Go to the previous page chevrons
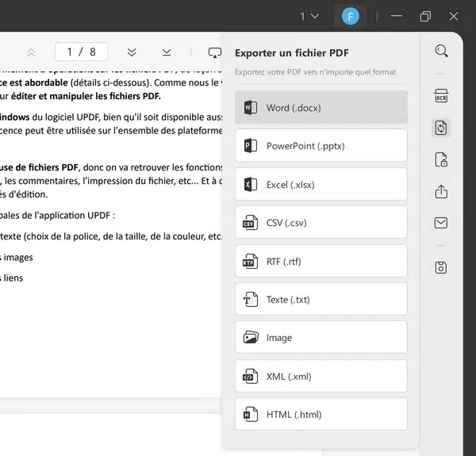Image resolution: width=476 pixels, height=456 pixels. (31, 52)
